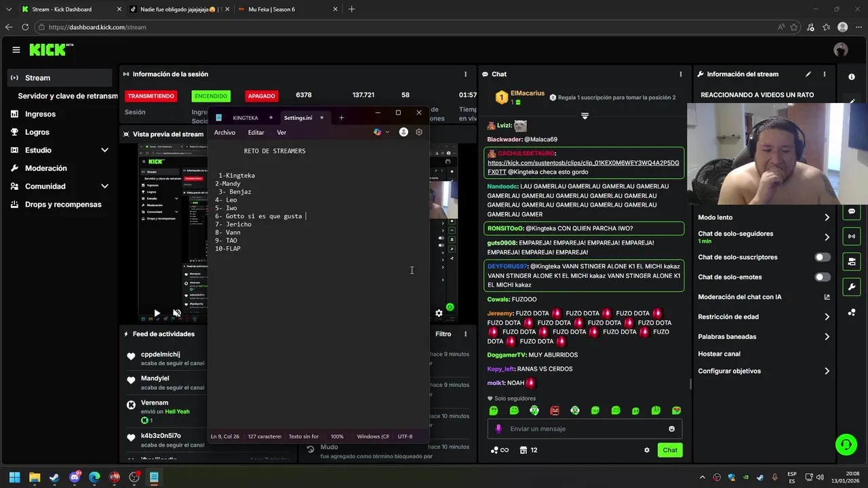Image resolution: width=868 pixels, height=488 pixels.
Task: Open the hamburger menu next to Kick logo
Action: 16,49
